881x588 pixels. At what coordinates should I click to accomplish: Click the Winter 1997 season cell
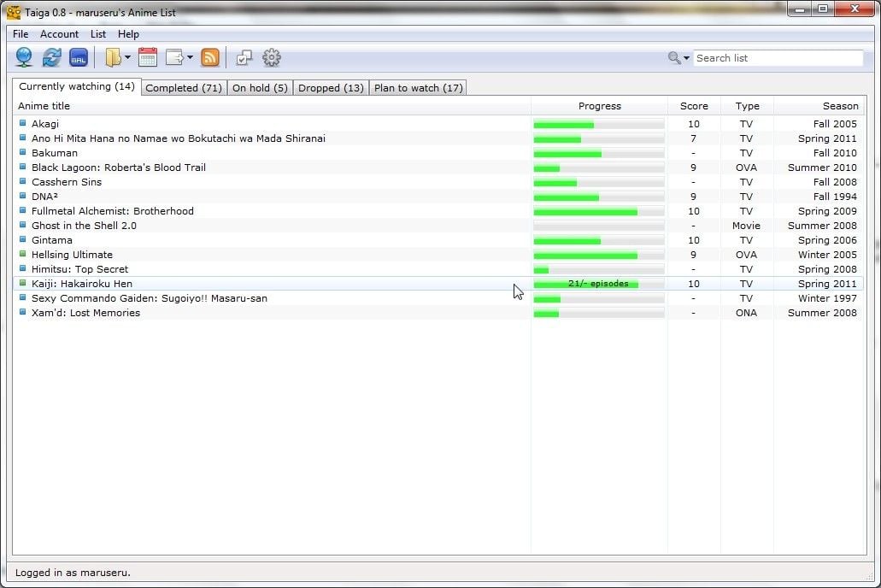tap(828, 298)
